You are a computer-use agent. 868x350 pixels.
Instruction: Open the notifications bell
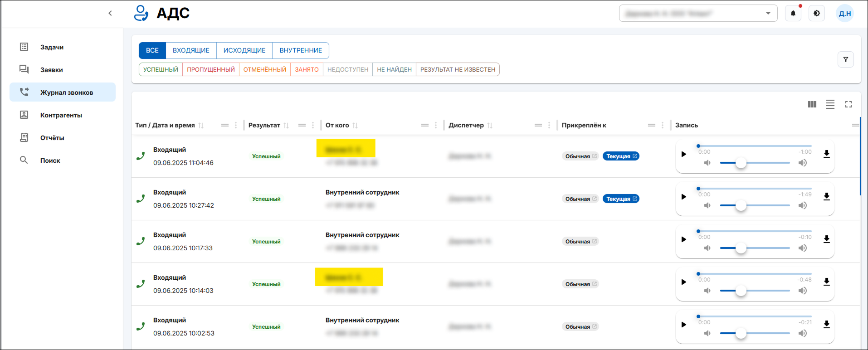pos(793,14)
